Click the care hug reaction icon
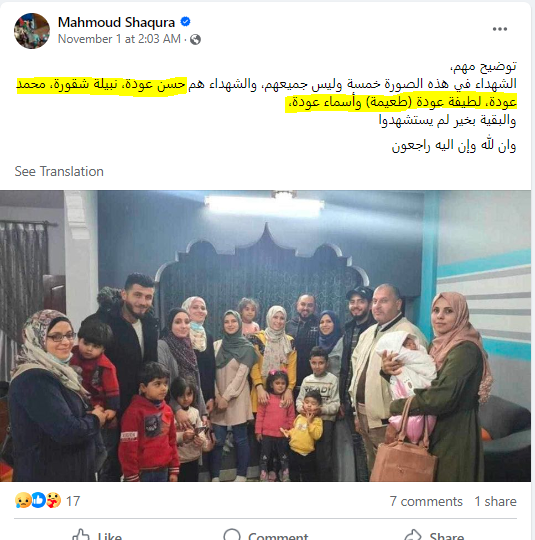This screenshot has width=535, height=540. tap(53, 500)
